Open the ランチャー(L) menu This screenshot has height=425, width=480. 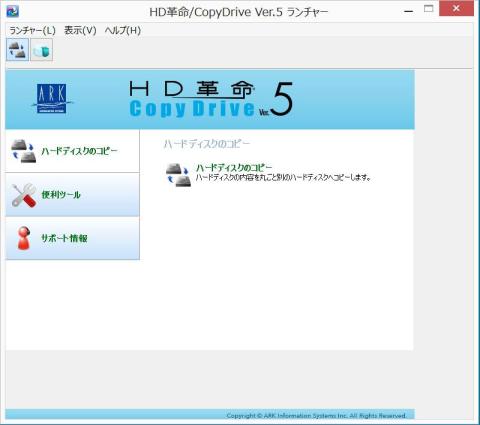click(32, 31)
